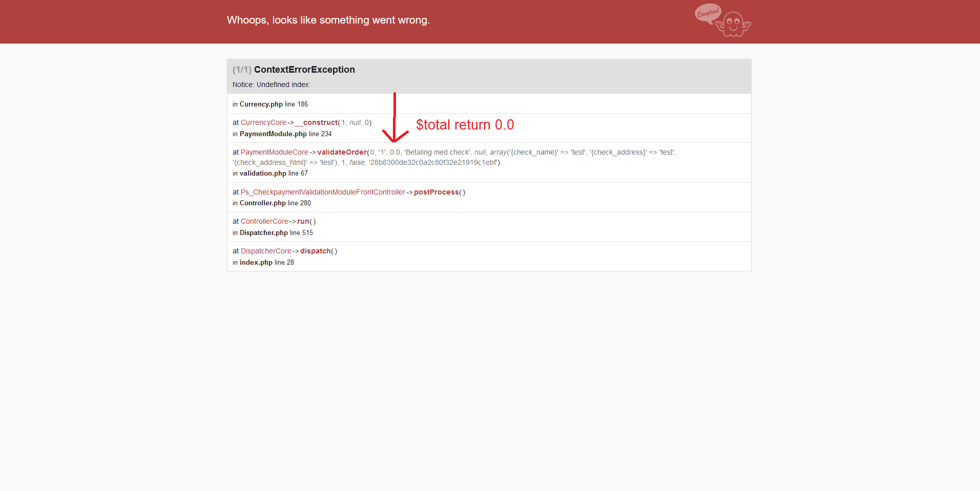
Task: Click 'Whoops, looks like something went wrong.' heading
Action: pyautogui.click(x=328, y=20)
